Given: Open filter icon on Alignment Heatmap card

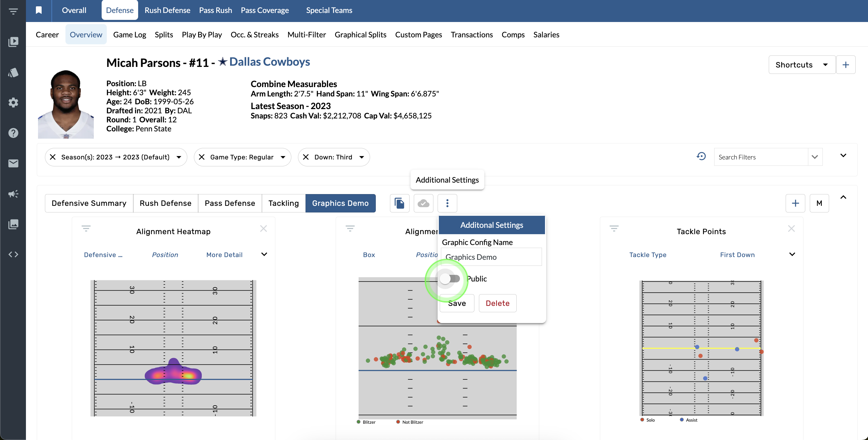Looking at the screenshot, I should pyautogui.click(x=86, y=228).
